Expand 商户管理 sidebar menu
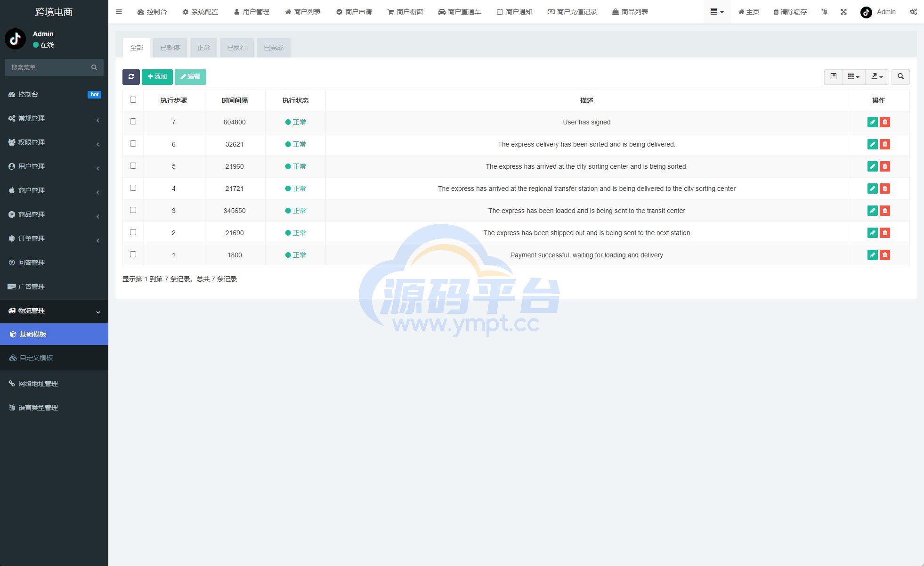This screenshot has height=566, width=924. [x=54, y=191]
